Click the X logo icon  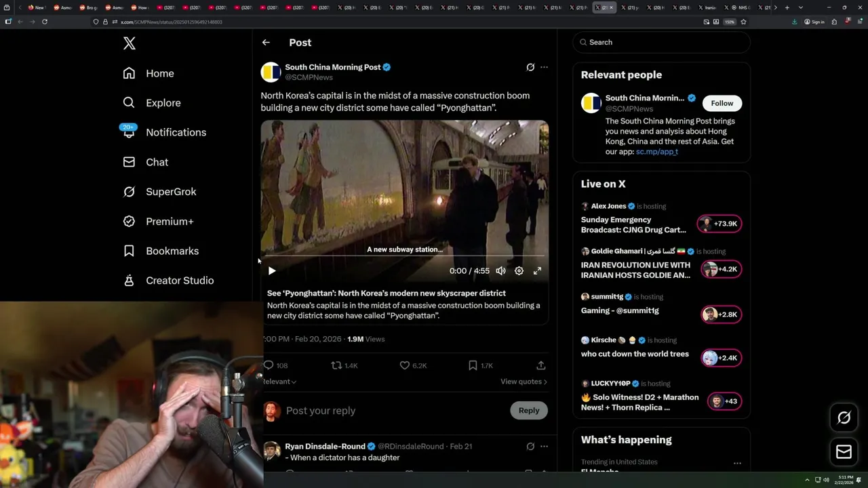(x=130, y=43)
